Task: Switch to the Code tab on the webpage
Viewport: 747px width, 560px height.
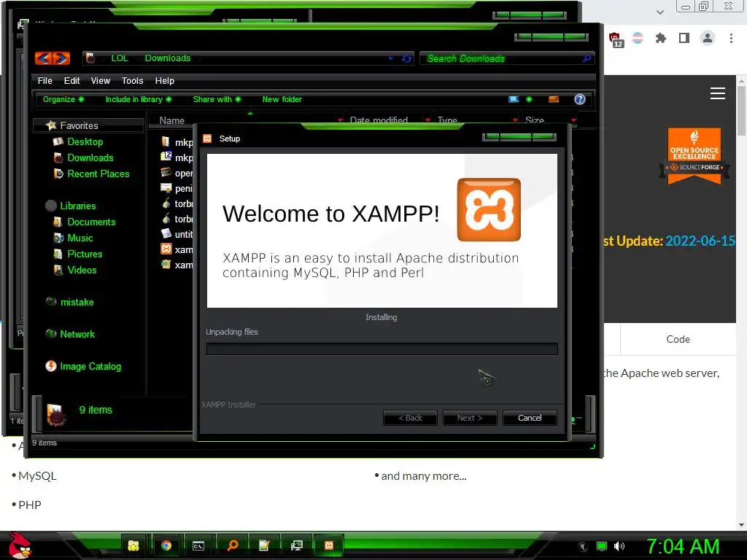Action: [x=678, y=339]
